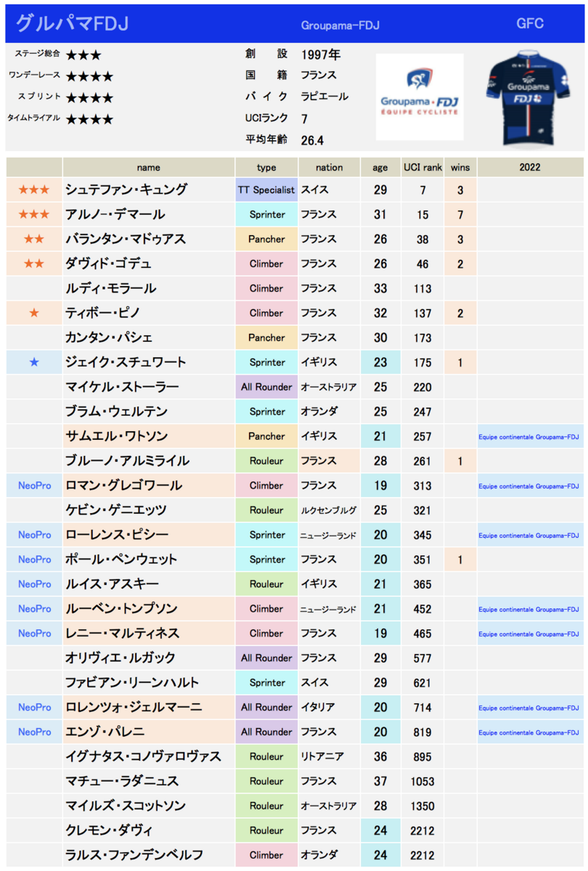Click three-star rating beside アルノー・デマール
Viewport: 588px width, 871px height.
tap(34, 215)
